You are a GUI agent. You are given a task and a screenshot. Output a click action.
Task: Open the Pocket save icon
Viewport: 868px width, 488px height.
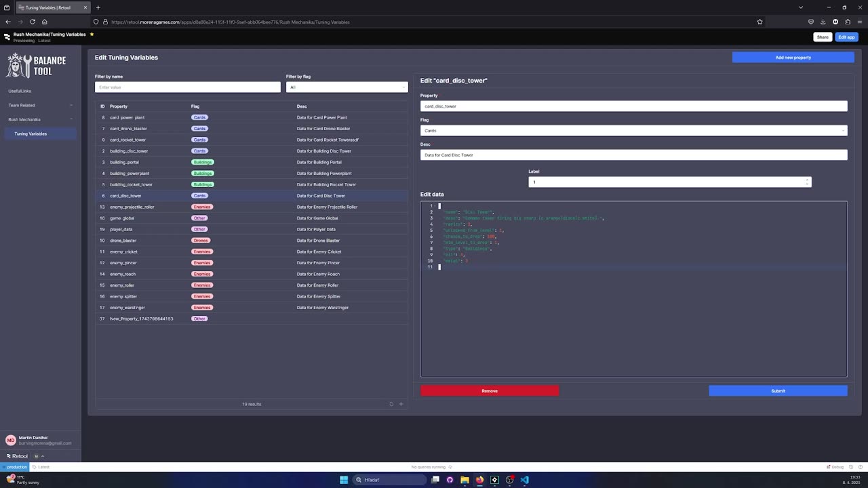[x=810, y=22]
